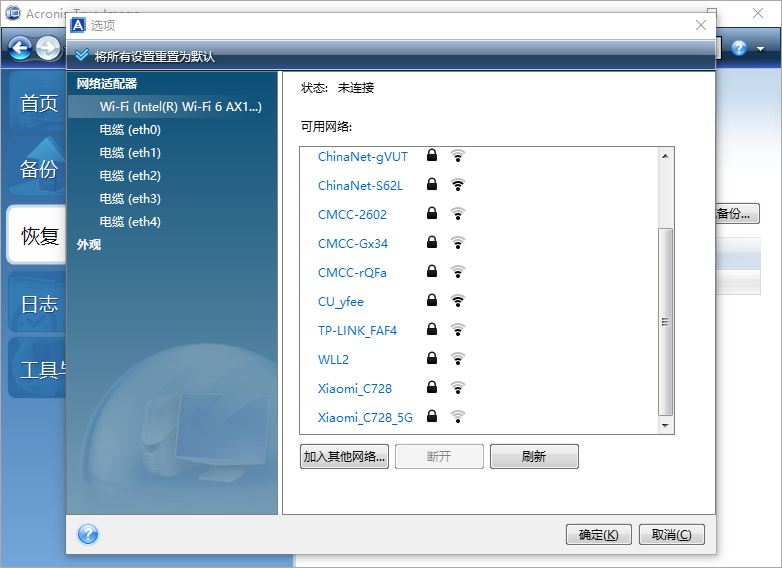Screen dimensions: 782x568
Task: Click the 加入其他网络... button
Action: point(344,456)
